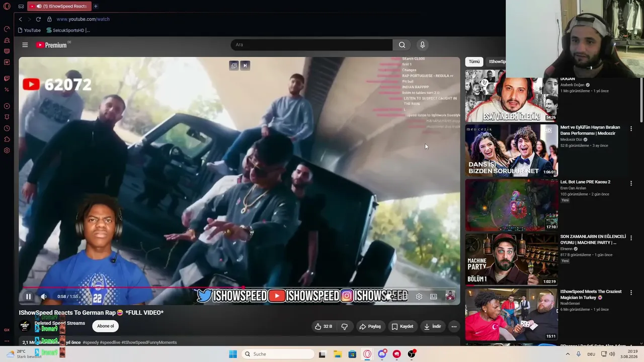Select the IShowSpeed filter chip

coord(497,61)
